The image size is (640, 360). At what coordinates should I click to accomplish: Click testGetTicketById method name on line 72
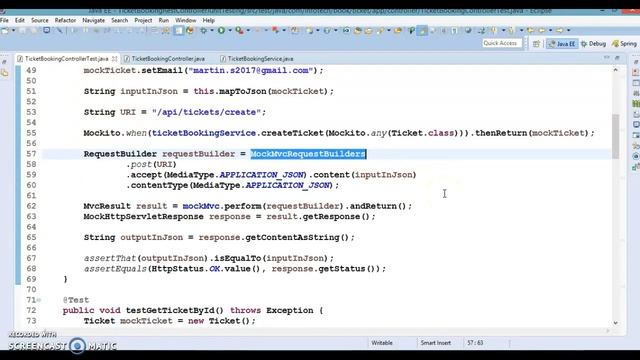coord(170,310)
